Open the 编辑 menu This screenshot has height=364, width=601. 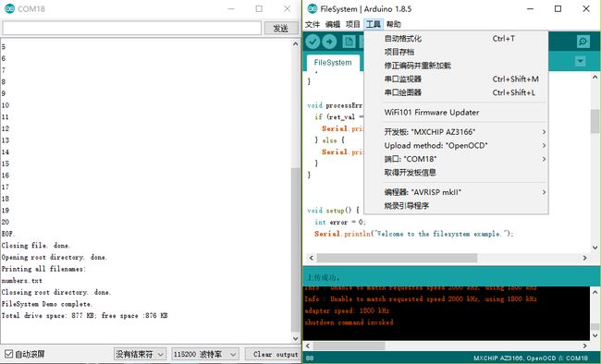[333, 25]
